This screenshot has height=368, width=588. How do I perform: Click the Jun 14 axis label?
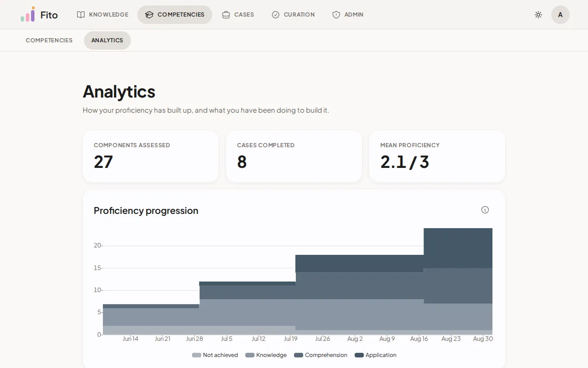(x=130, y=339)
